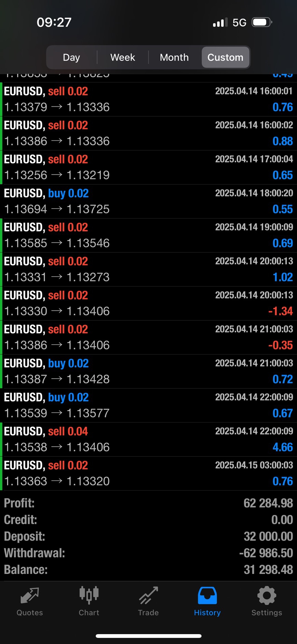This screenshot has height=644, width=297.
Task: Open the Settings gear icon
Action: 267,596
